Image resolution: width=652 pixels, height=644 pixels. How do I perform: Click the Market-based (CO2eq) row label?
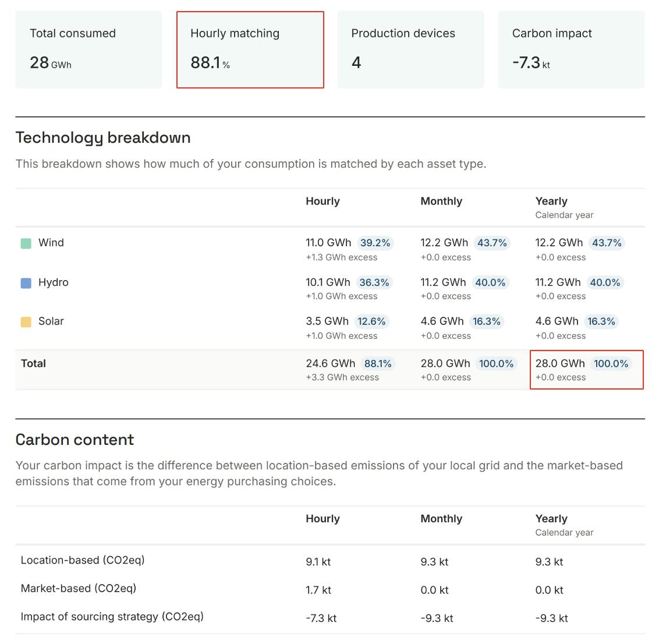click(79, 588)
